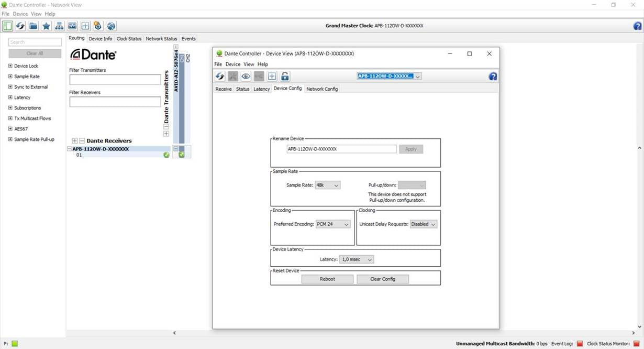Viewport: 644px width, 349px height.
Task: Open the Preferred Encoding PCM 24 dropdown
Action: pyautogui.click(x=333, y=224)
